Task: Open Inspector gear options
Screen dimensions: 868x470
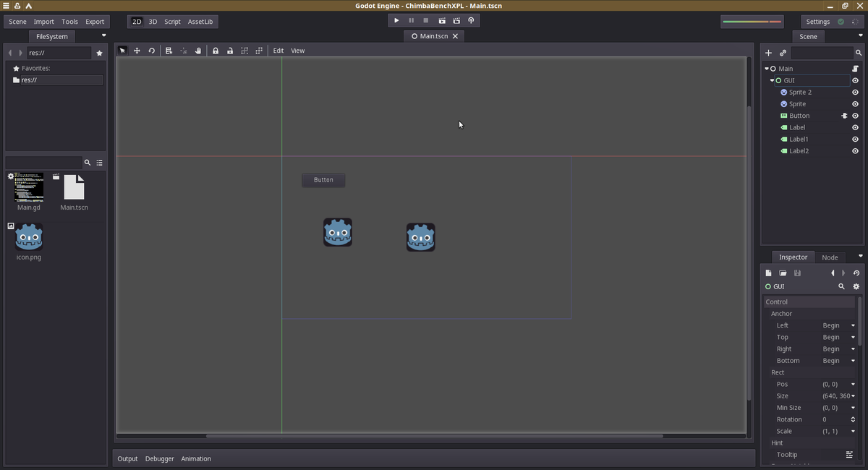Action: tap(856, 286)
